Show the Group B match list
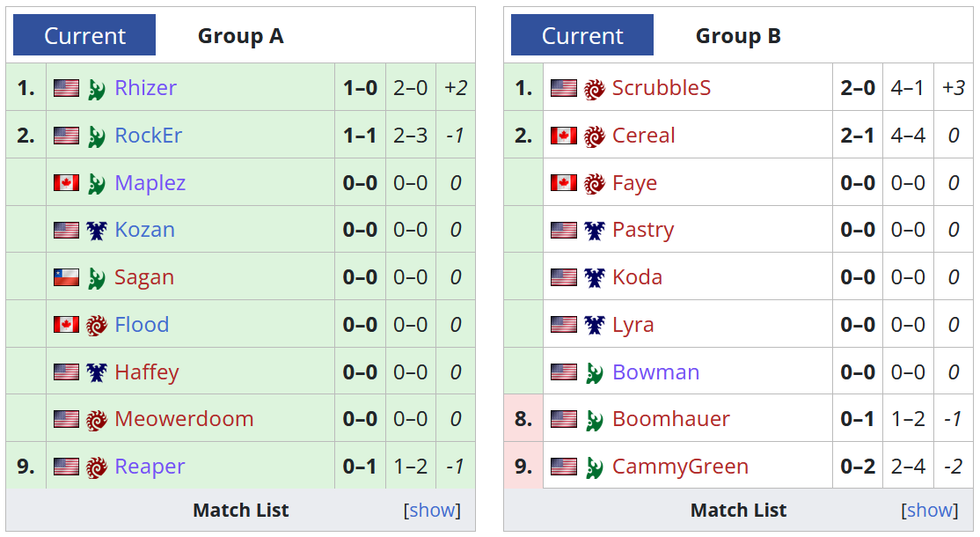The height and width of the screenshot is (537, 980). [x=929, y=510]
